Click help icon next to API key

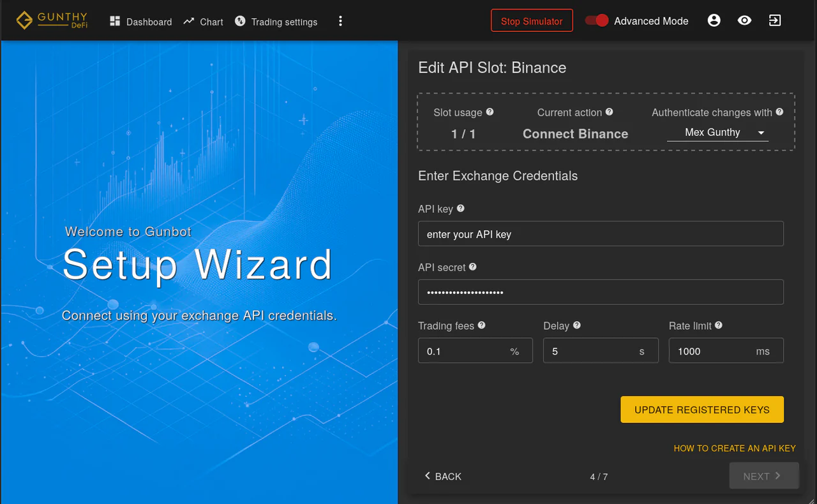coord(461,208)
